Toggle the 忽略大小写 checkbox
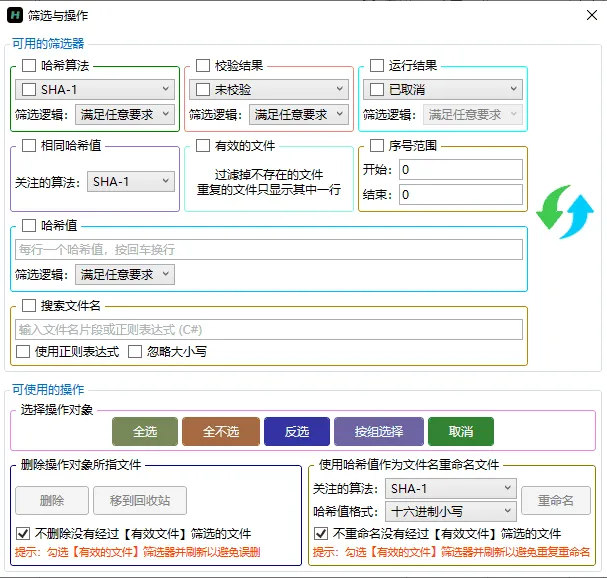The image size is (607, 578). (135, 352)
